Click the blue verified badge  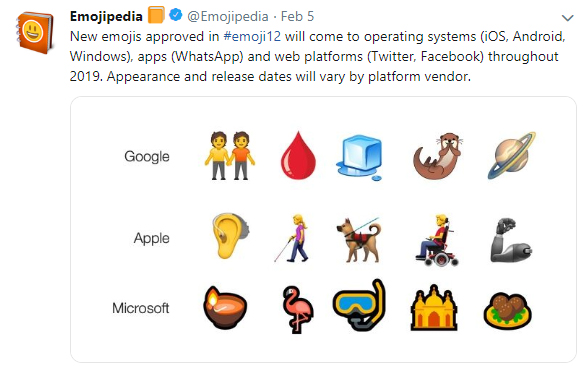(175, 15)
